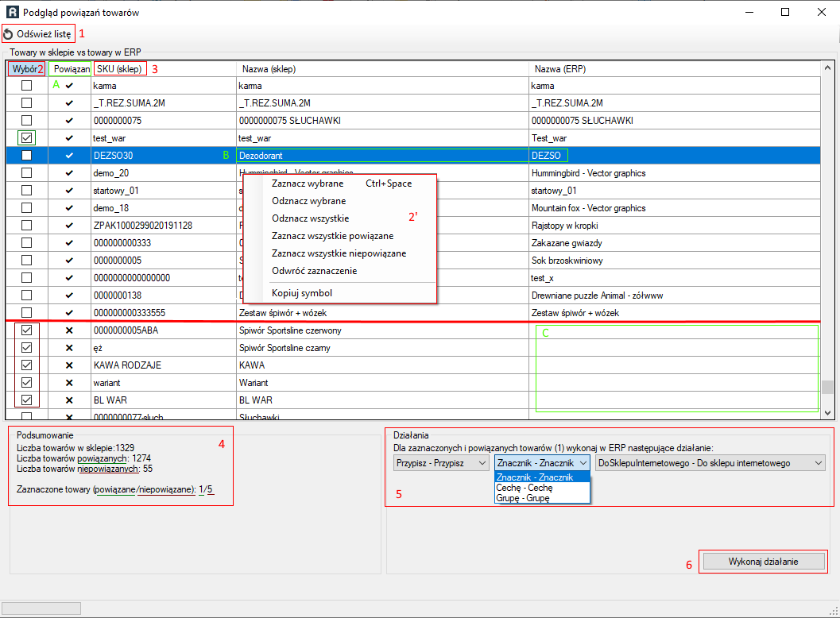Viewport: 840px width, 618px height.
Task: Choose Zaznacz wszystkie niepowiązane
Action: [339, 253]
